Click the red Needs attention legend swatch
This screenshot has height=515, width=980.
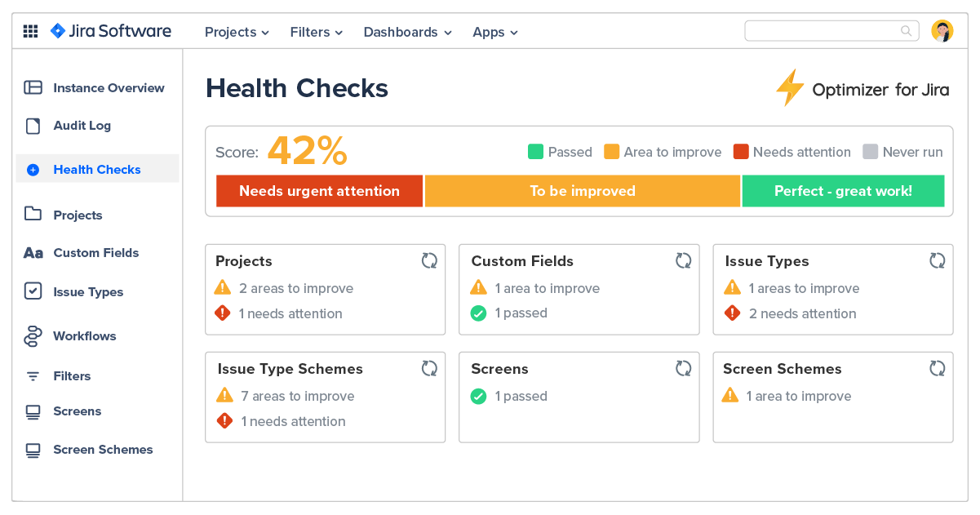coord(741,152)
